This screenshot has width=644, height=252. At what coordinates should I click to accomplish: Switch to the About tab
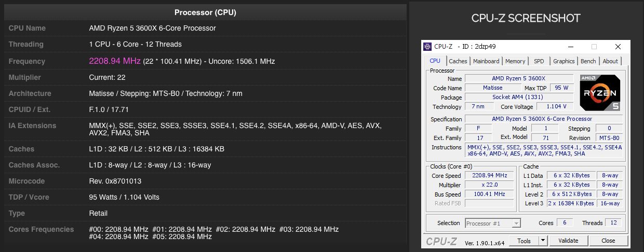[610, 61]
